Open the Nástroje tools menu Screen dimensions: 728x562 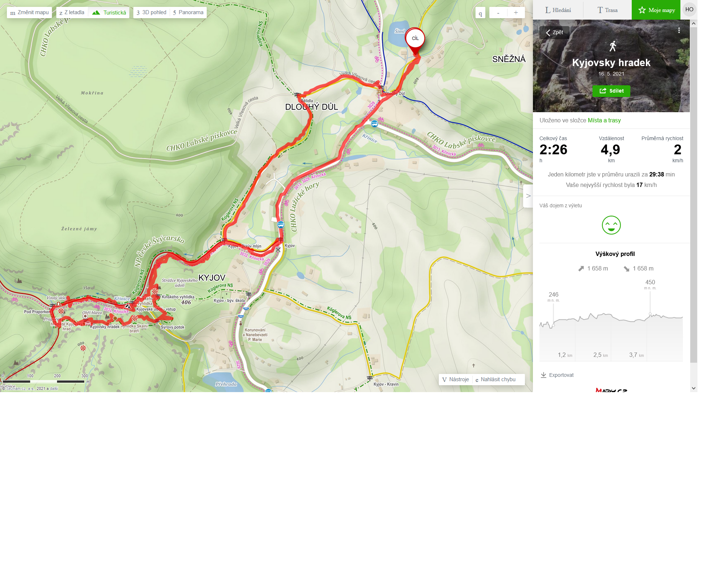[x=456, y=379]
